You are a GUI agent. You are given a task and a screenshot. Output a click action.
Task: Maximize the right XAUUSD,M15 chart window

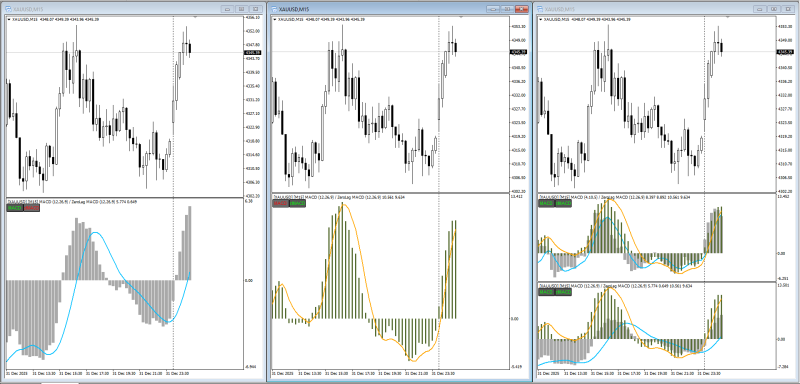click(774, 9)
